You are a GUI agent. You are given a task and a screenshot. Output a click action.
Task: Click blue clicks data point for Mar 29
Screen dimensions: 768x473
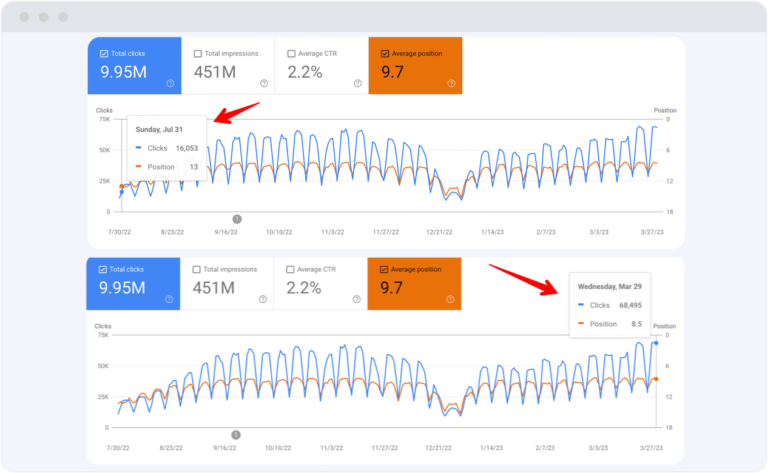pos(656,343)
